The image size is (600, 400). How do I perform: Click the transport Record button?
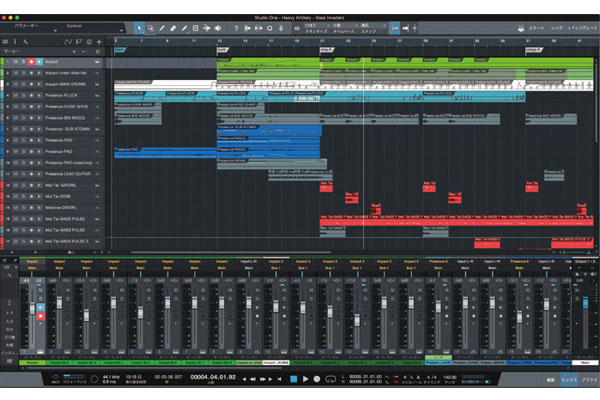(x=317, y=379)
